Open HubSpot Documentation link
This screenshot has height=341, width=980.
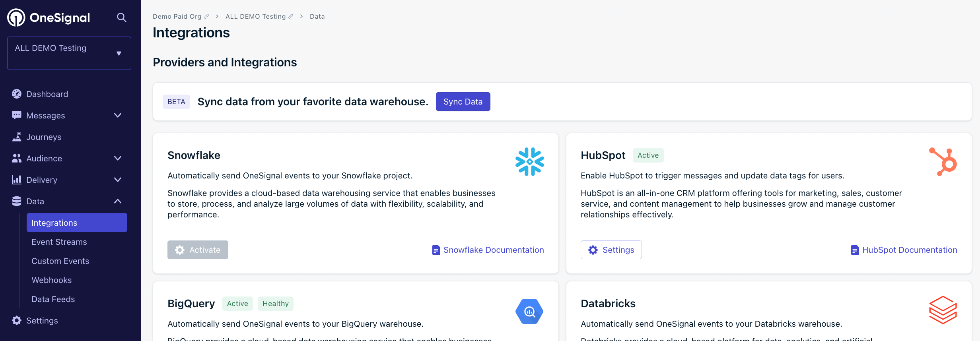coord(910,250)
